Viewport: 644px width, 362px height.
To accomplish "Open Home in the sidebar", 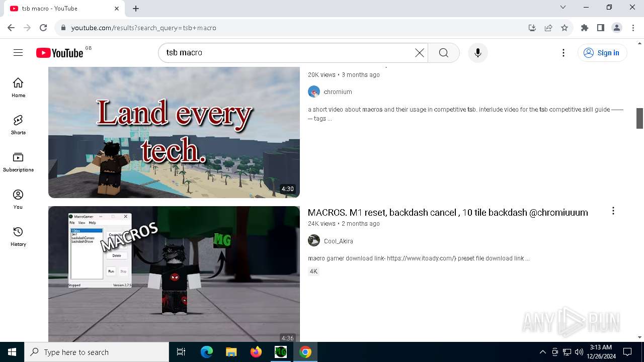I will [18, 87].
